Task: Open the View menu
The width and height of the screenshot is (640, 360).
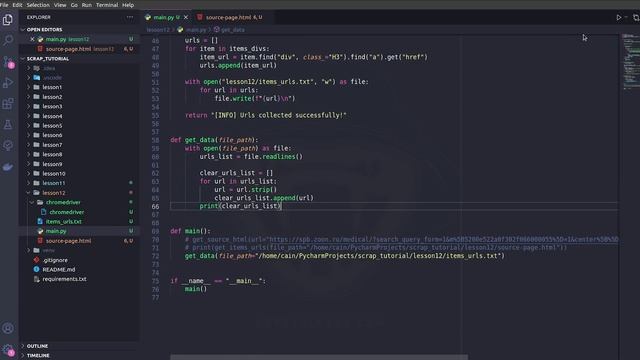Action: click(x=60, y=5)
